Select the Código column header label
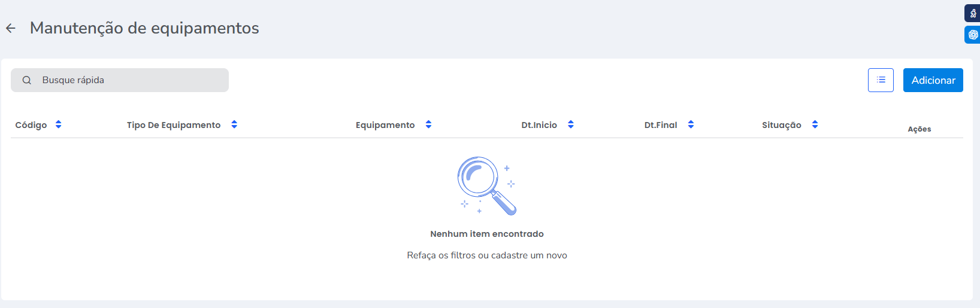Image resolution: width=980 pixels, height=308 pixels. tap(31, 125)
